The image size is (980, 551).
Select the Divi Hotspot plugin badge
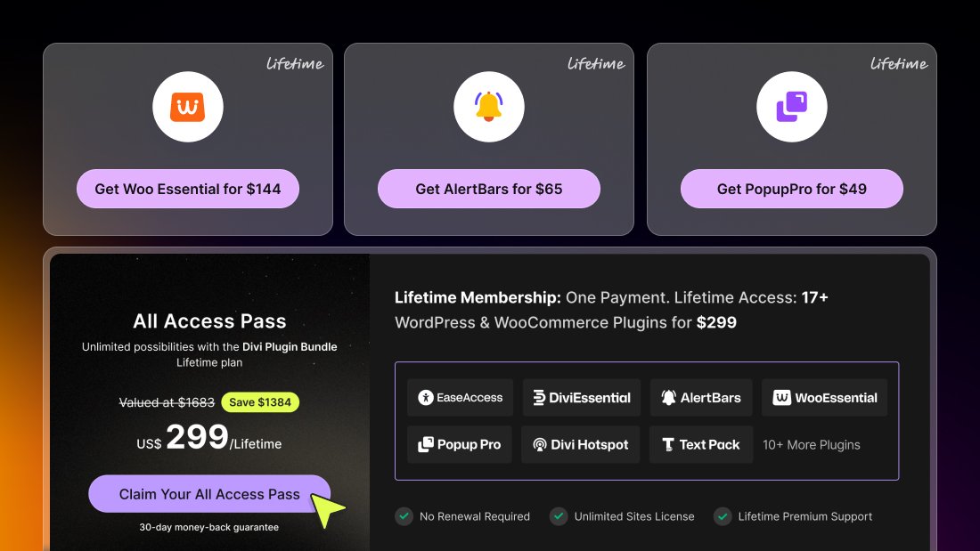coord(581,444)
